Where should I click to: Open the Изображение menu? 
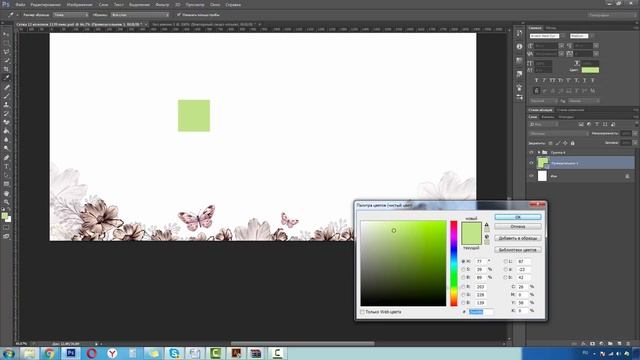[79, 4]
